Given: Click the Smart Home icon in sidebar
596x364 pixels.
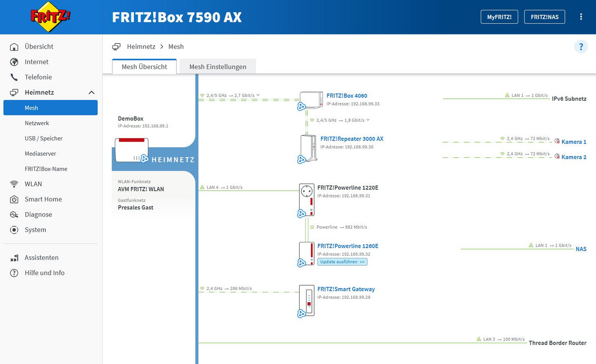Looking at the screenshot, I should point(14,199).
